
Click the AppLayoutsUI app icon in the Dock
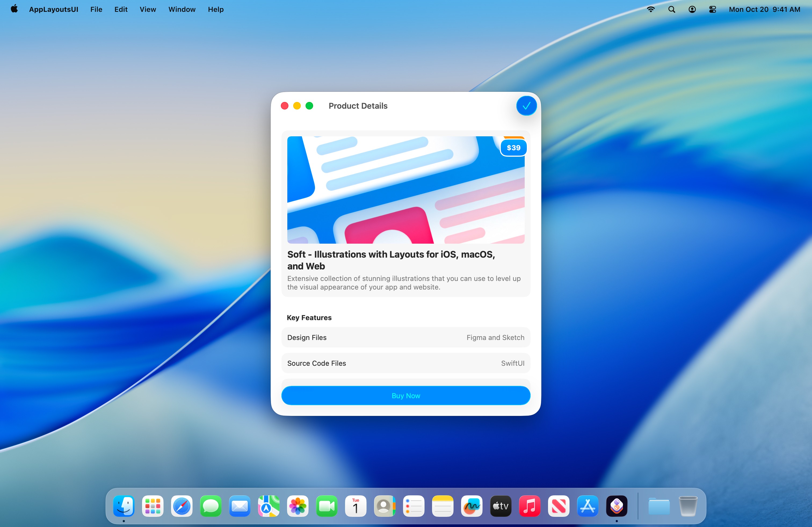point(617,506)
